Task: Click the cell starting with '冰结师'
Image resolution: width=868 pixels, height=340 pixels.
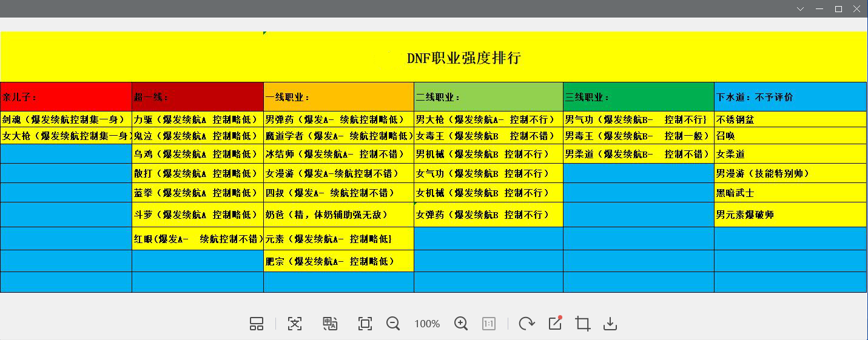Action: coord(338,154)
